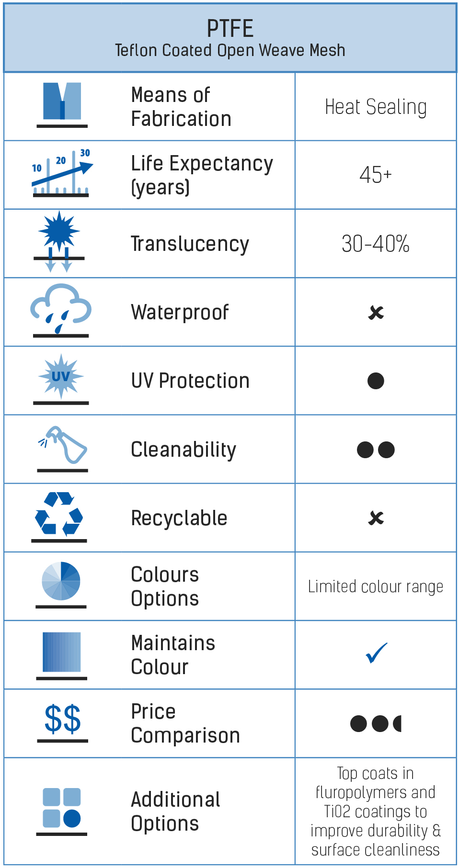459x868 pixels.
Task: Click the blue Maintains Colour checkmark
Action: pyautogui.click(x=376, y=653)
